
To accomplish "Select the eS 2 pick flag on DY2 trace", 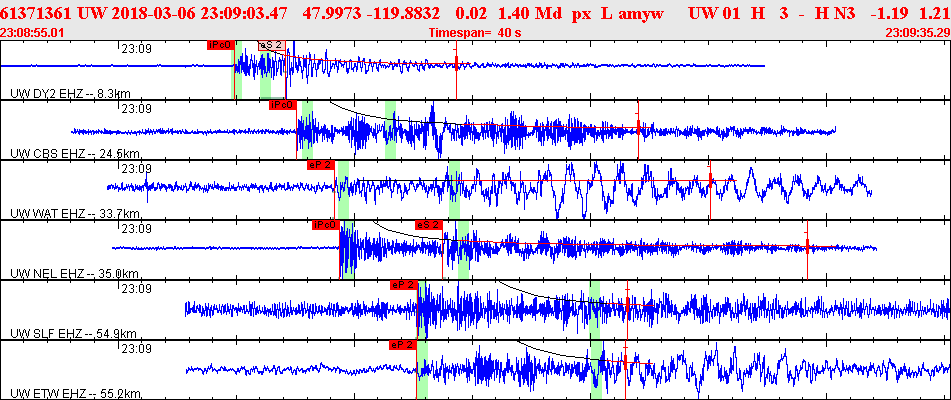I will click(271, 45).
